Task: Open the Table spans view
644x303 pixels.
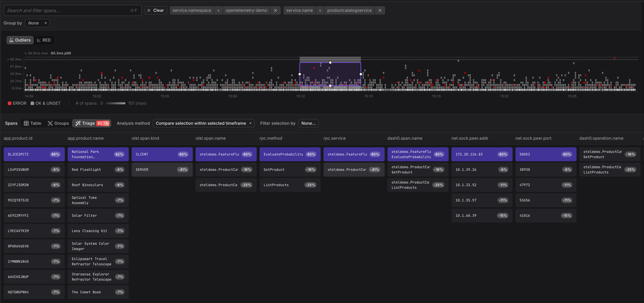Action: pos(33,123)
